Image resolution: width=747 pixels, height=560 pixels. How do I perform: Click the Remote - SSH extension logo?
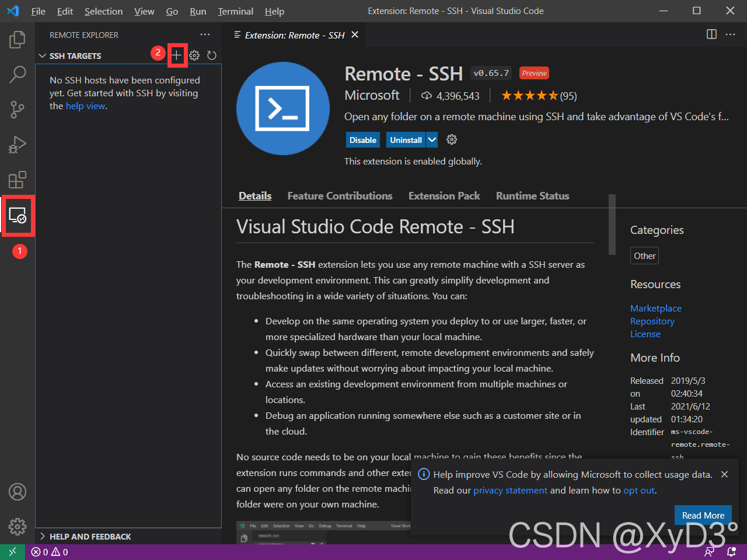coord(283,108)
